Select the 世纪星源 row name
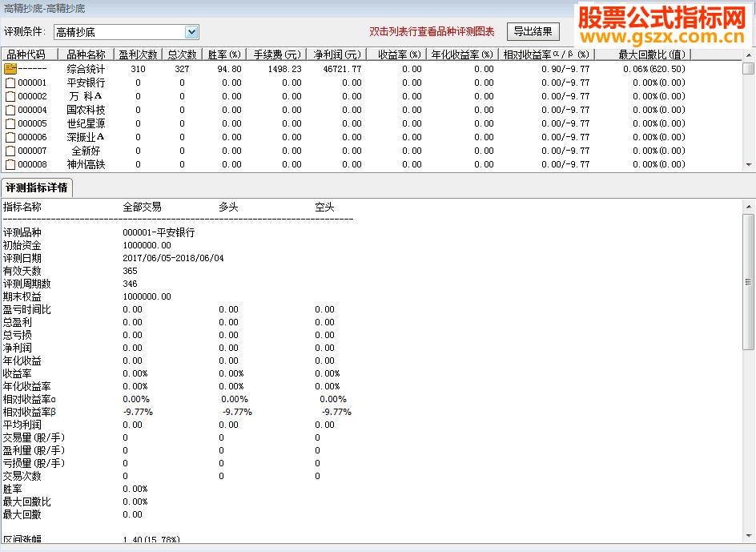 tap(86, 123)
